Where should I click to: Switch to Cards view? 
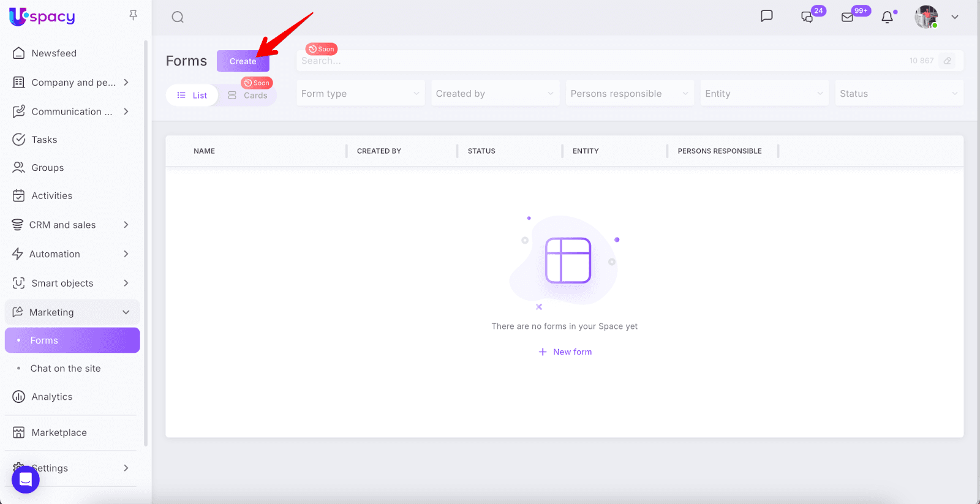click(248, 96)
